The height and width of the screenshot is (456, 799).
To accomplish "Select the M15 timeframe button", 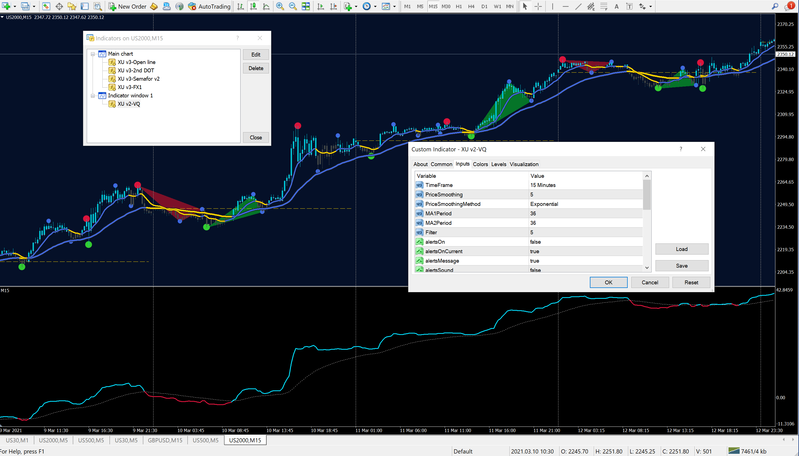I will (432, 6).
